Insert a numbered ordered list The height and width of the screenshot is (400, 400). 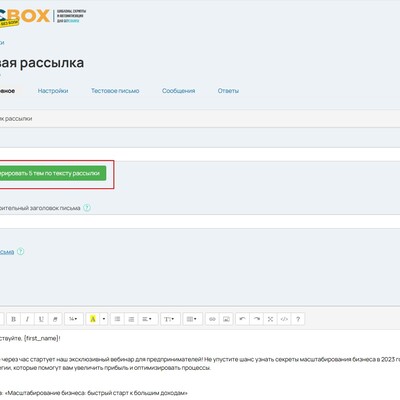(x=131, y=319)
